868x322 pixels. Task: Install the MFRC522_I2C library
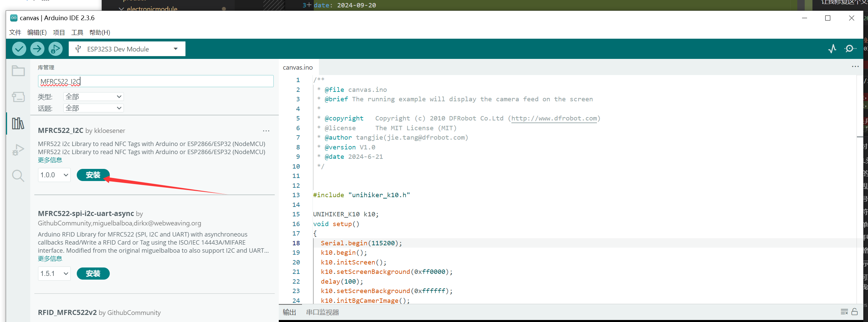point(93,175)
